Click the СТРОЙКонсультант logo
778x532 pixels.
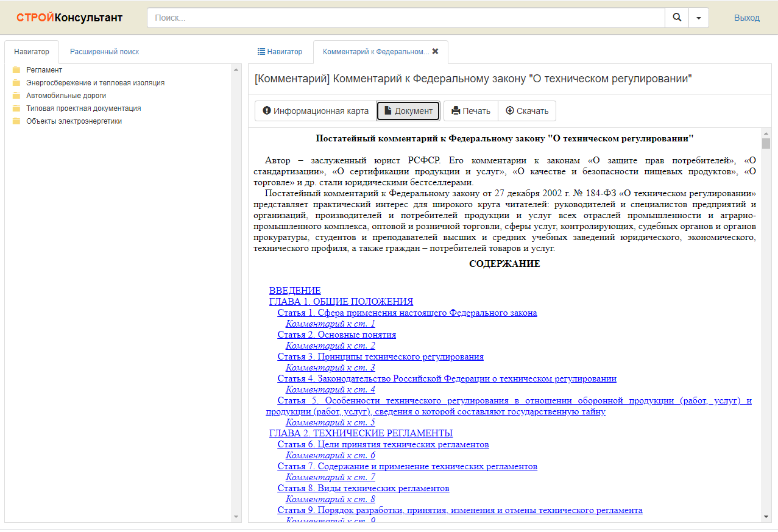point(69,18)
